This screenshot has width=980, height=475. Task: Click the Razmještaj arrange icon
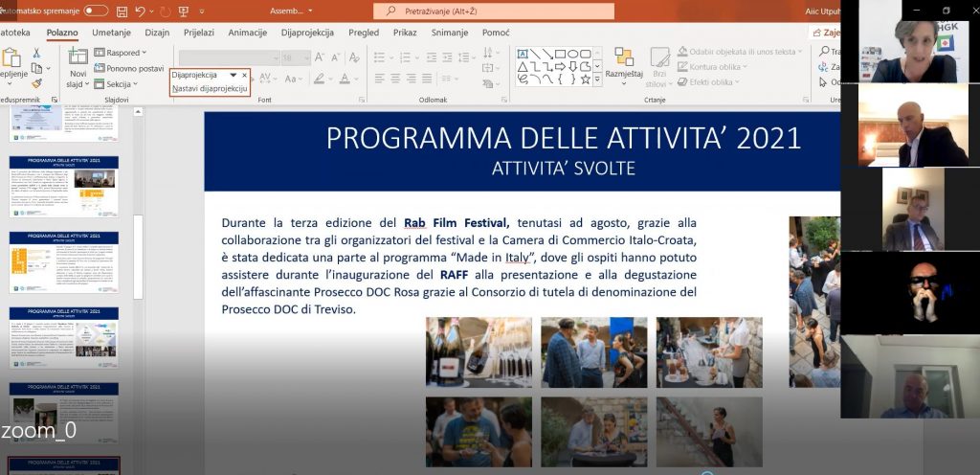[x=623, y=60]
